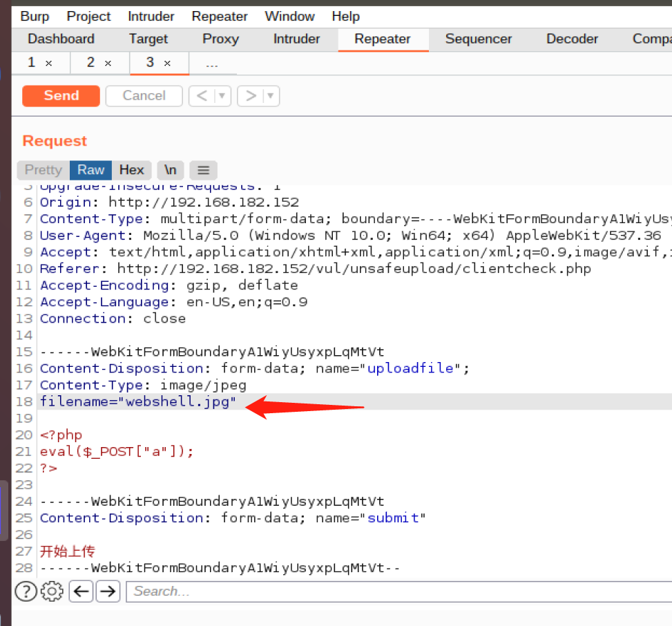Open the Project menu
Image resolution: width=672 pixels, height=626 pixels.
88,17
